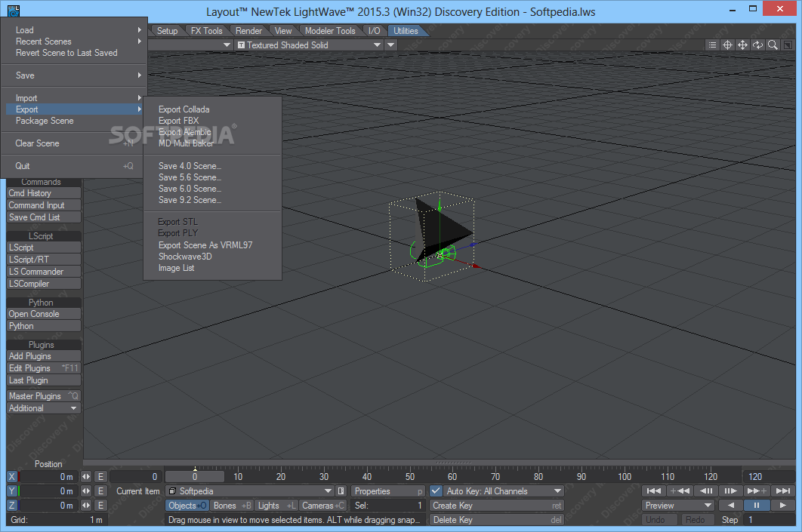Go to next keyframe icon
This screenshot has height=532, width=802.
[x=757, y=490]
